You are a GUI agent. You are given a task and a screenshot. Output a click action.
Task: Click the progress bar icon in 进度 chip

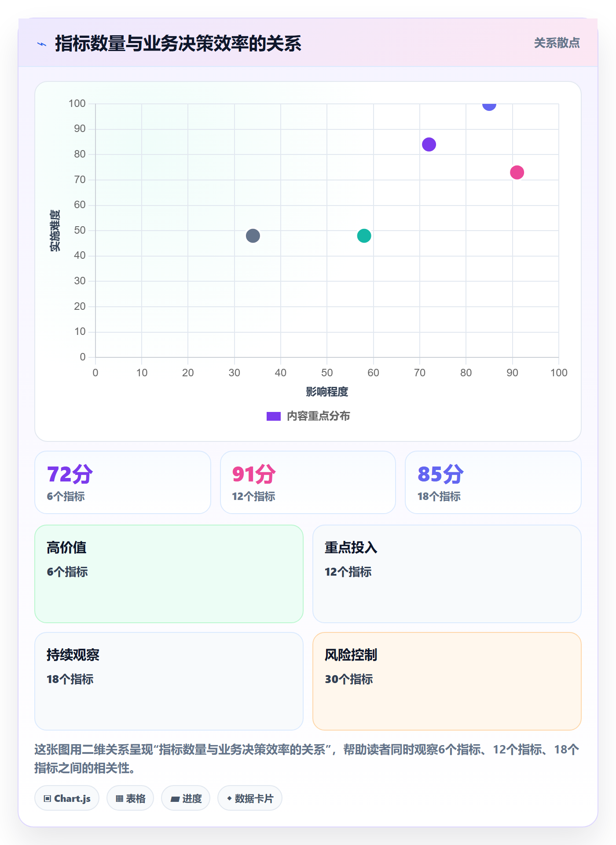(x=175, y=799)
